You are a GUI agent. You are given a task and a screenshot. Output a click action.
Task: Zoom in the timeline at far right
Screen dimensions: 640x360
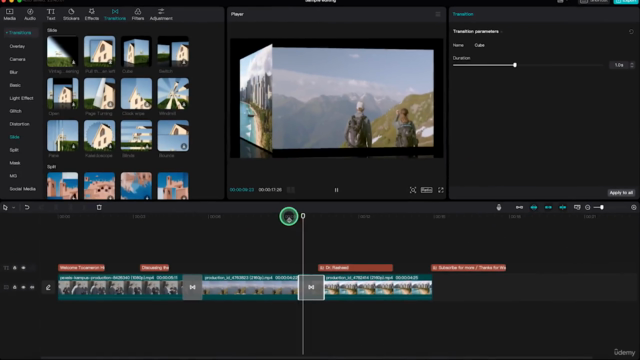point(633,207)
